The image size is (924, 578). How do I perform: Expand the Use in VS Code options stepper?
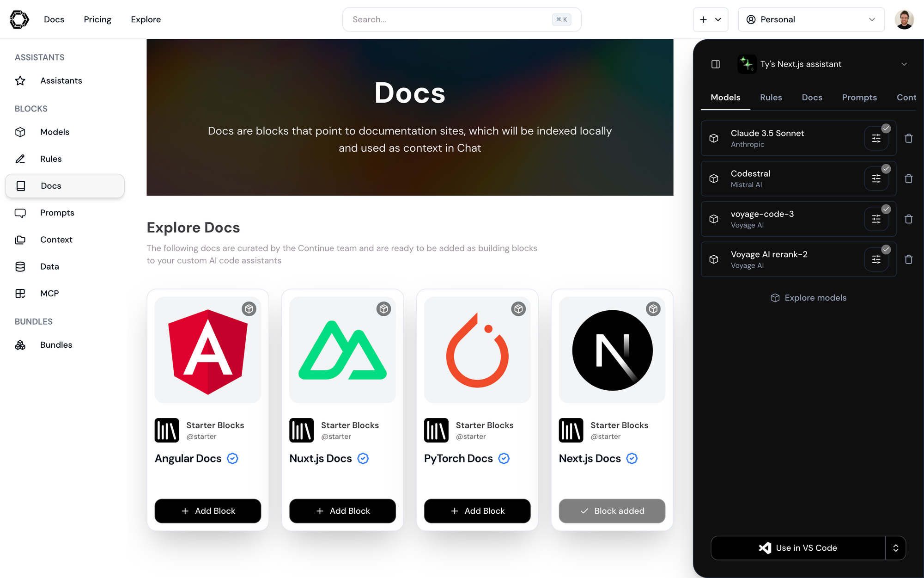895,548
